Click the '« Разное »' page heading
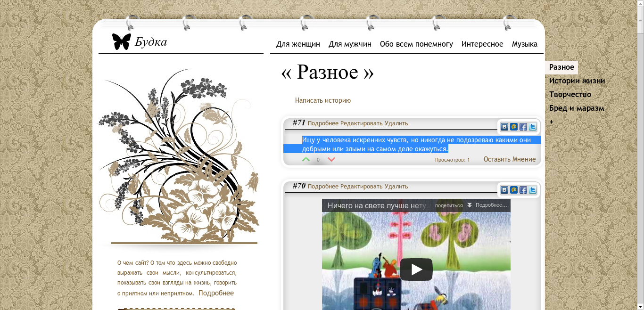This screenshot has width=644, height=310. pos(328,72)
